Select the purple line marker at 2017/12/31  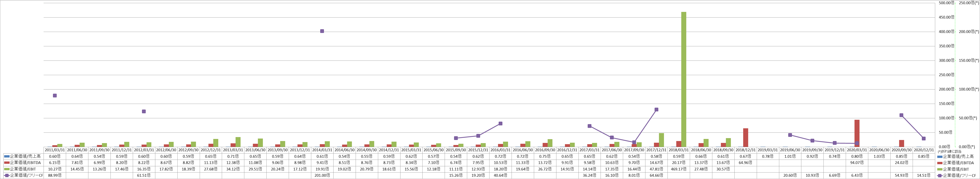(656, 110)
